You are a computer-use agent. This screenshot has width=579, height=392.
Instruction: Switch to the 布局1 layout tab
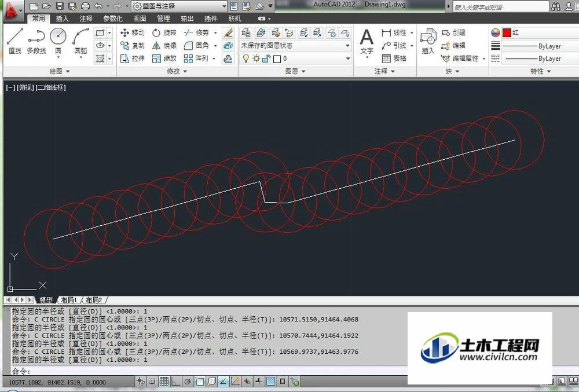click(69, 300)
